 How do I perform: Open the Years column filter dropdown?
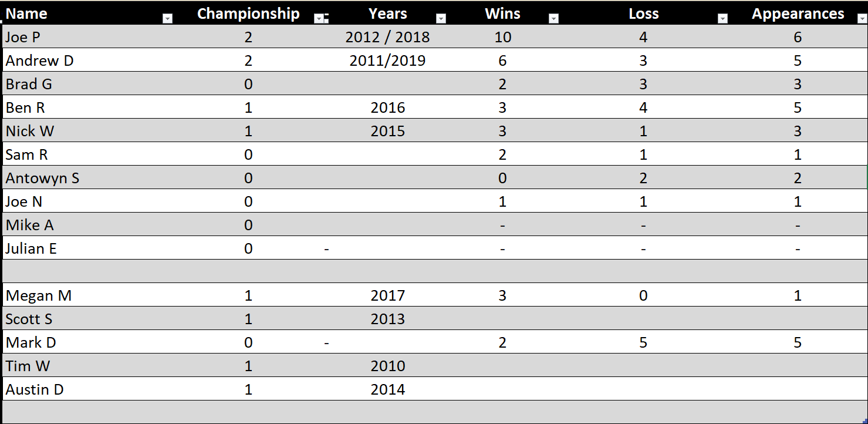click(x=441, y=19)
